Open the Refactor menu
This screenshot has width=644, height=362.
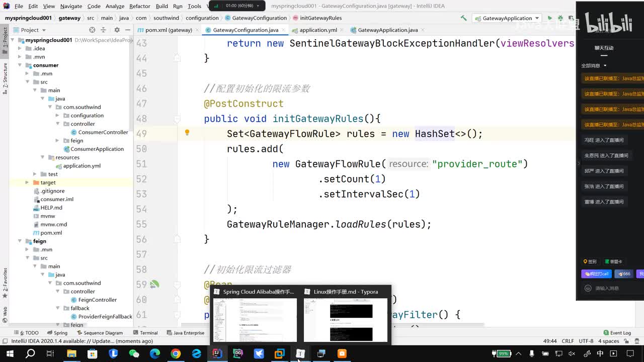click(140, 6)
